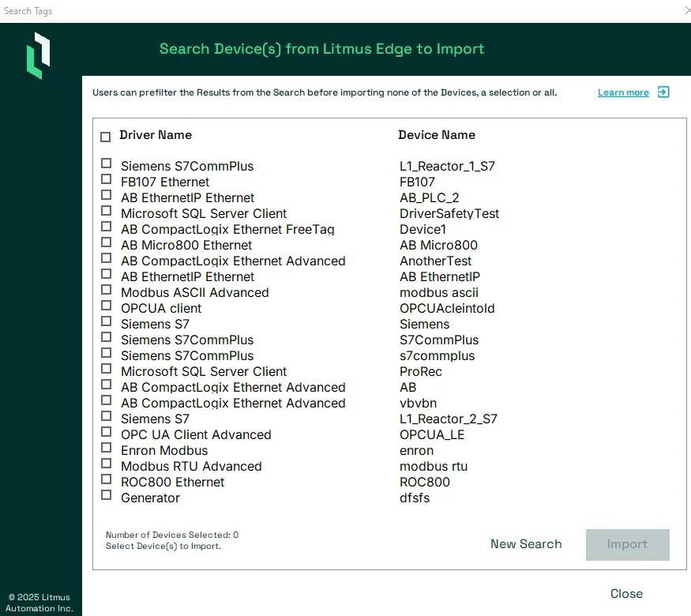Click the device name modbus rtu
Viewport: 691px width, 616px height.
click(x=434, y=466)
